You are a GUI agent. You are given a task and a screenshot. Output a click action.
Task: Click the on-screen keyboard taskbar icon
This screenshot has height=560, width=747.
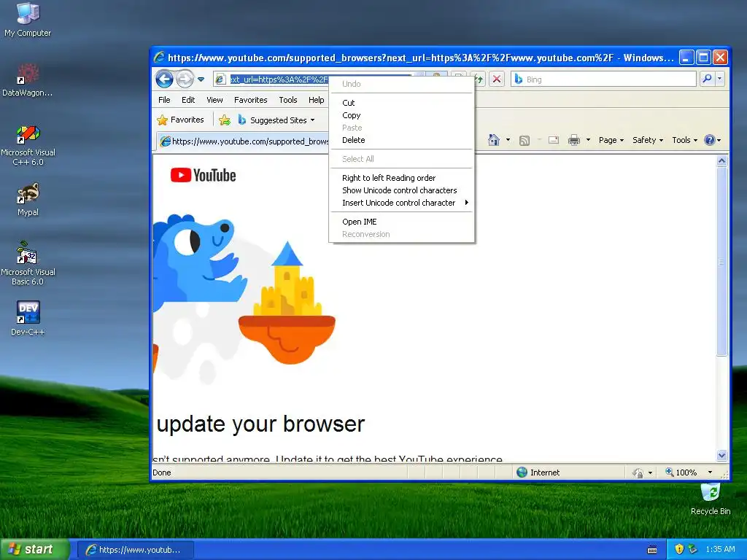(652, 550)
